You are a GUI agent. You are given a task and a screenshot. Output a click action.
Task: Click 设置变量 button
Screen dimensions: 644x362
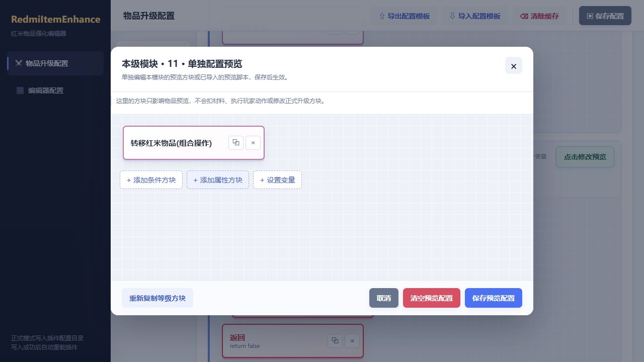277,180
